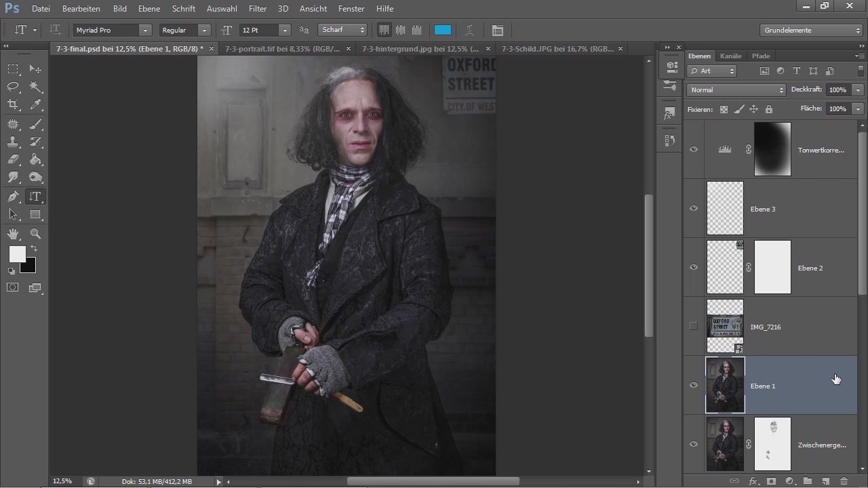This screenshot has height=488, width=868.
Task: Select the Hand tool
Action: pyautogui.click(x=13, y=234)
